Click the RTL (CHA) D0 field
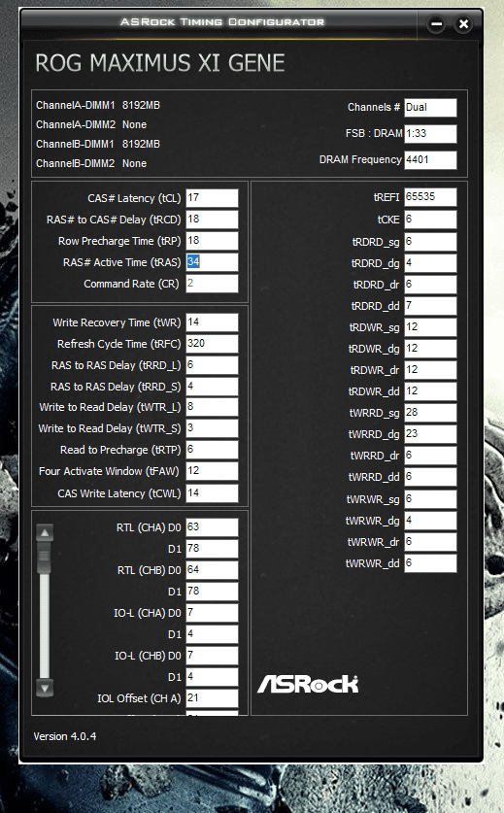The width and height of the screenshot is (504, 813). pos(212,527)
